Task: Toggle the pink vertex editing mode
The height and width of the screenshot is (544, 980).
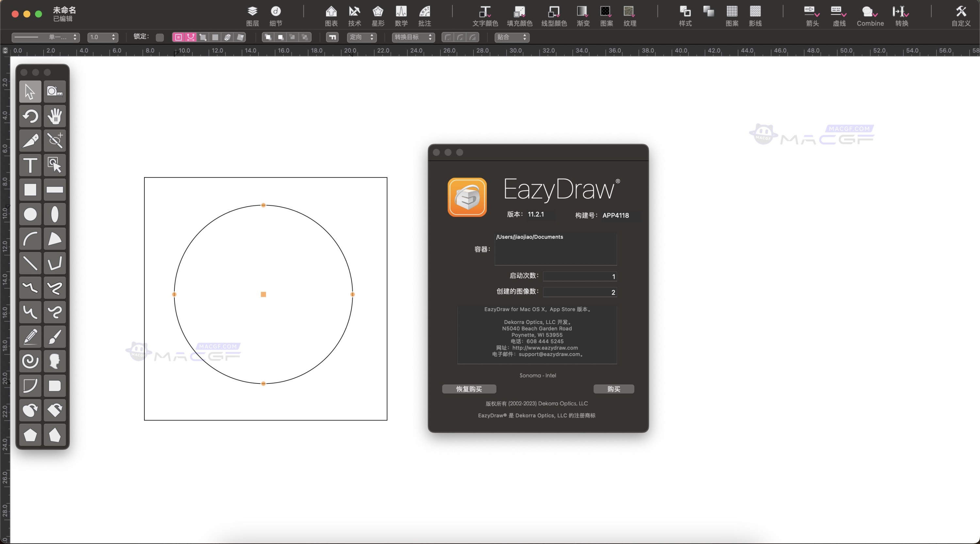Action: (x=190, y=37)
